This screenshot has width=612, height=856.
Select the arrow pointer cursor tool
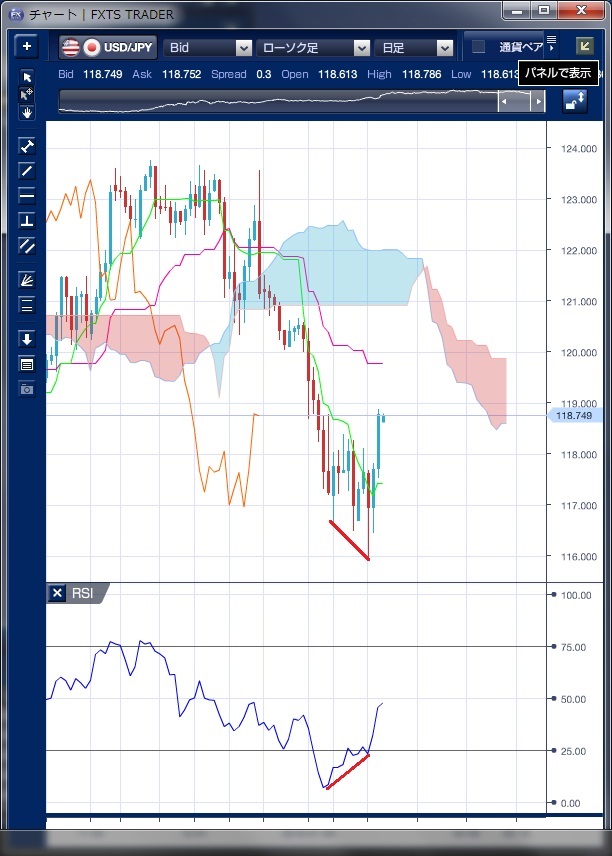point(27,78)
